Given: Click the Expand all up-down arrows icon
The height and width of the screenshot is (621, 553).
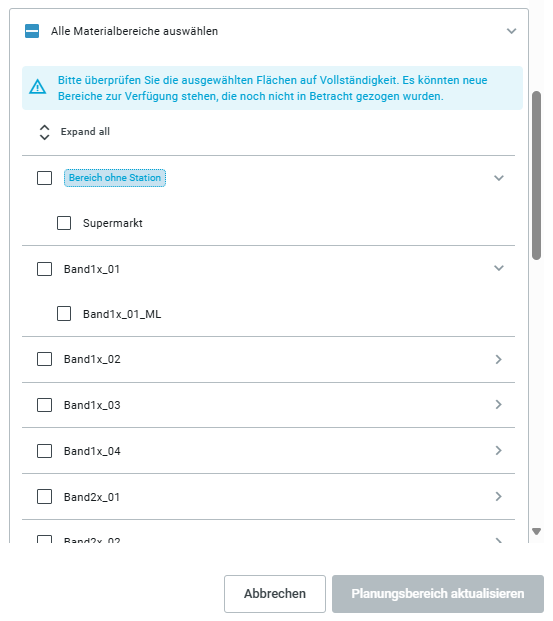Looking at the screenshot, I should click(44, 132).
